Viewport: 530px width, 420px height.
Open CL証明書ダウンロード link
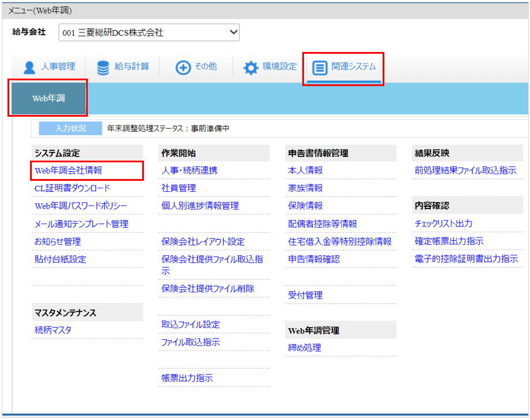pyautogui.click(x=72, y=188)
